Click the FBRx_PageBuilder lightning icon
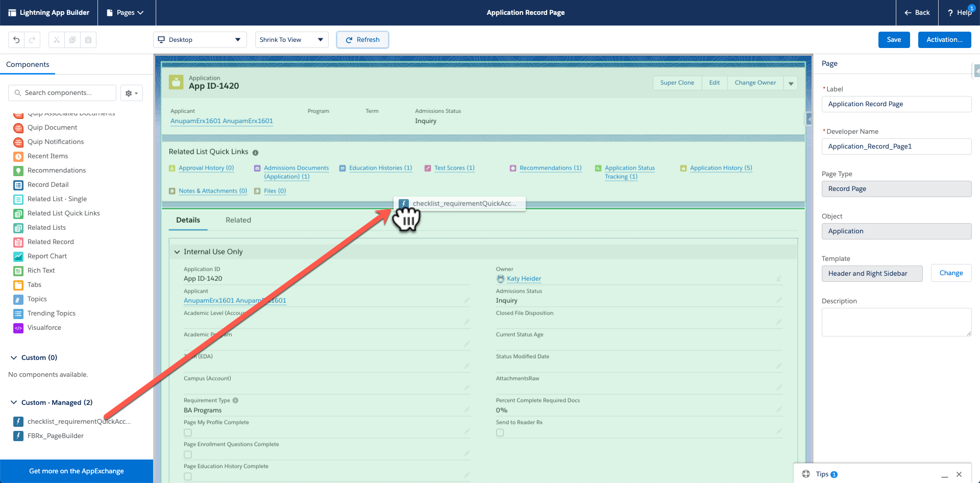The width and height of the screenshot is (980, 483). click(18, 436)
